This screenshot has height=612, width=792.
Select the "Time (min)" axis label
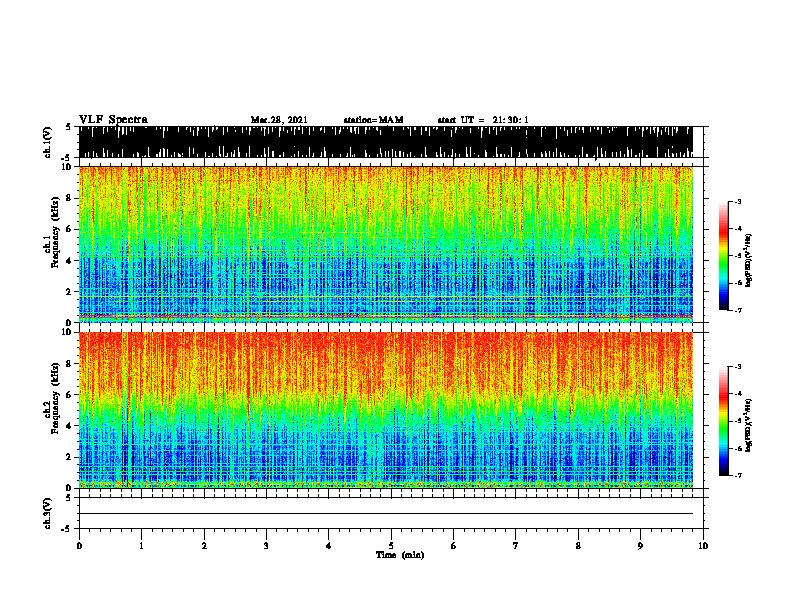point(400,555)
